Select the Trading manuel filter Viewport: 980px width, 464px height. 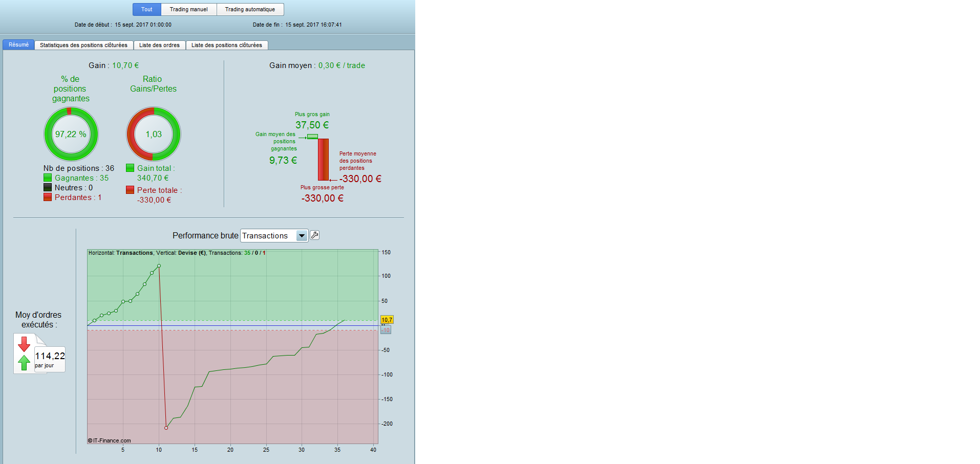click(189, 9)
